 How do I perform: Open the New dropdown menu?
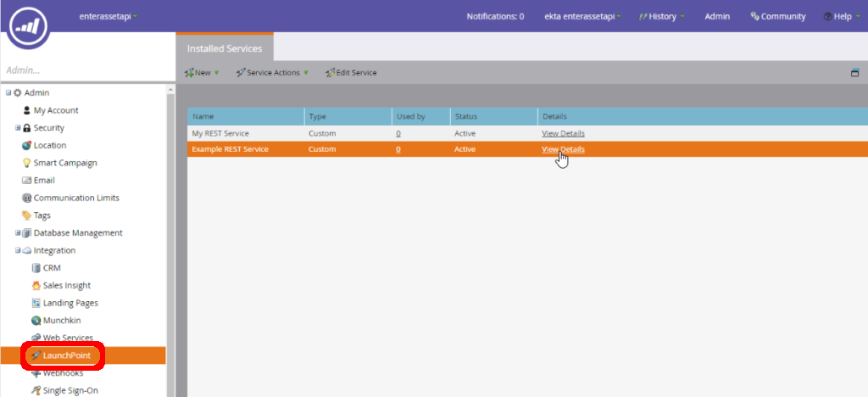(x=202, y=73)
